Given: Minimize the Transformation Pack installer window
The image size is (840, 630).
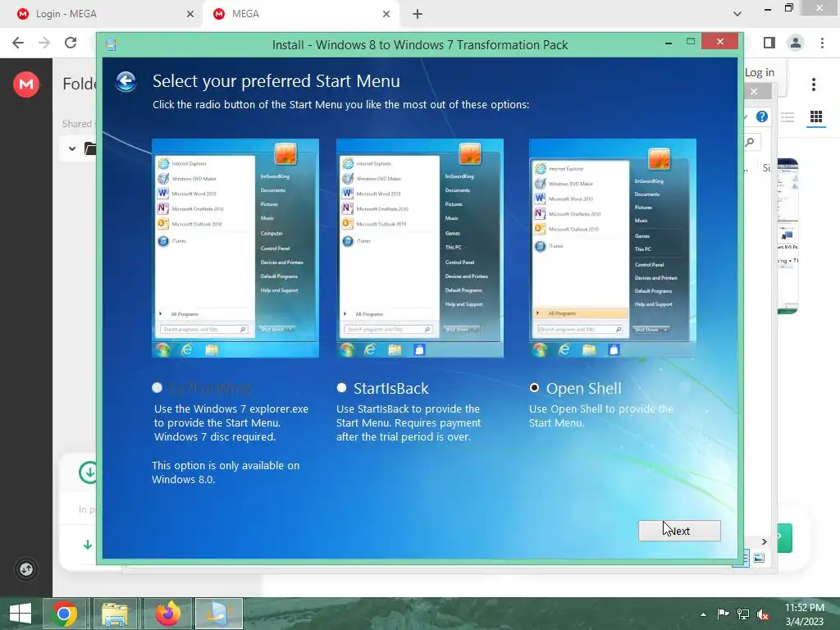Looking at the screenshot, I should tap(669, 43).
